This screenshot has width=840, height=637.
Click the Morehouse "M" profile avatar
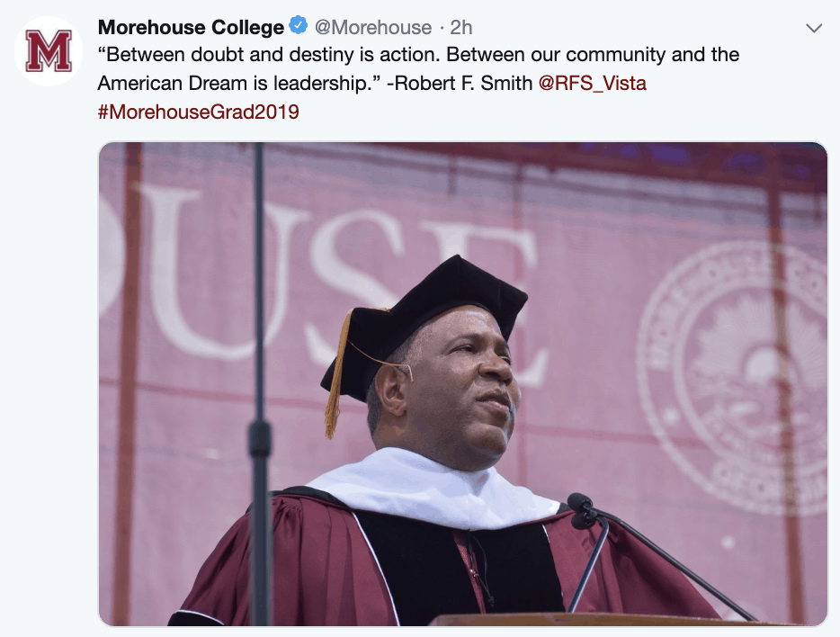pyautogui.click(x=49, y=51)
